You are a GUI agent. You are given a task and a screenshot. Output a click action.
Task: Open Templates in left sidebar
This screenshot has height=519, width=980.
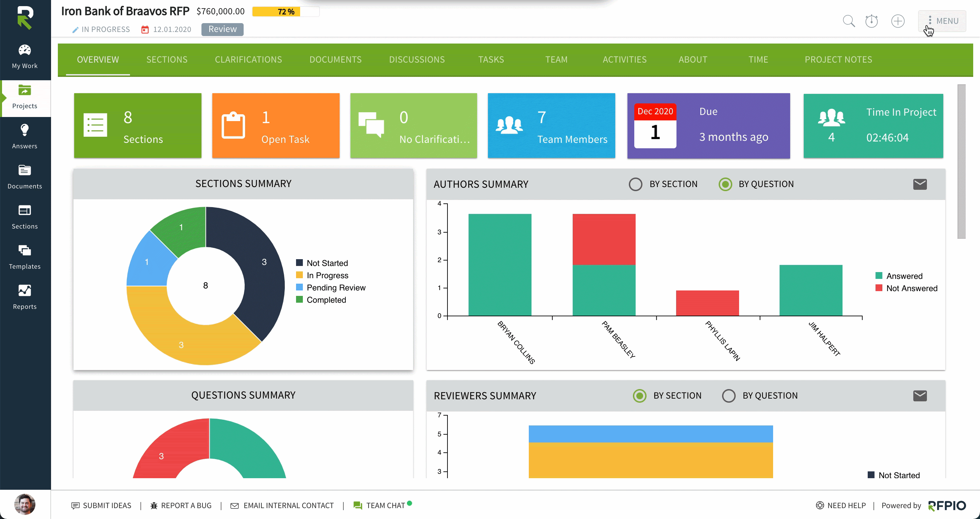click(x=25, y=257)
